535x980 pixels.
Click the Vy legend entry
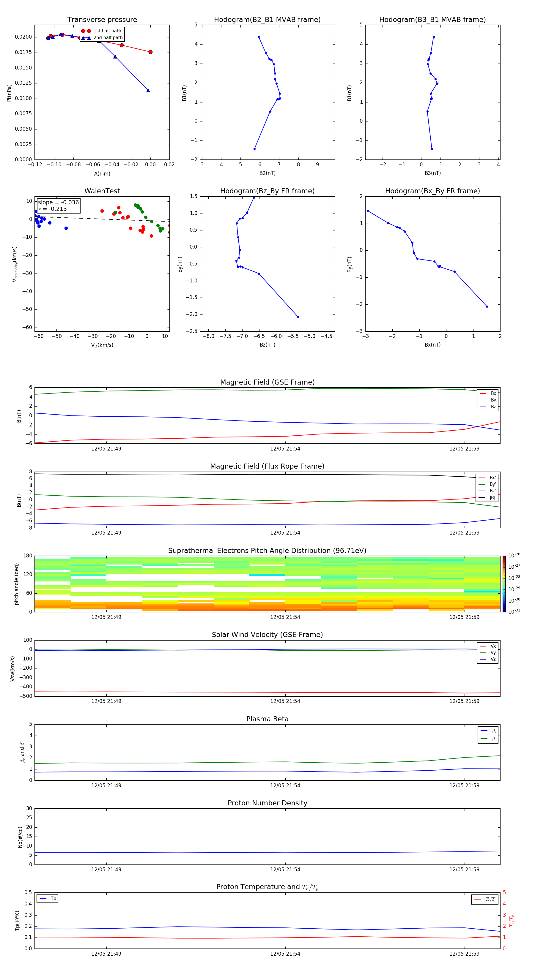point(488,652)
